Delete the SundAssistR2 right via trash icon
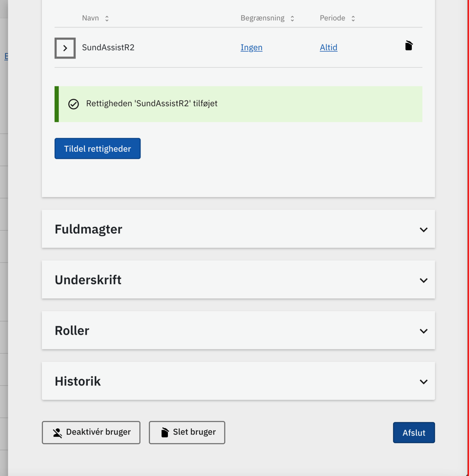Viewport: 469px width, 476px height. [x=408, y=45]
